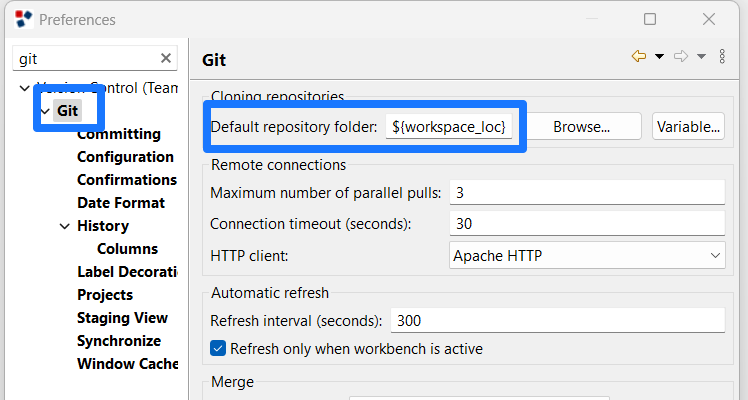Open the forward history dropdown arrow

[701, 56]
